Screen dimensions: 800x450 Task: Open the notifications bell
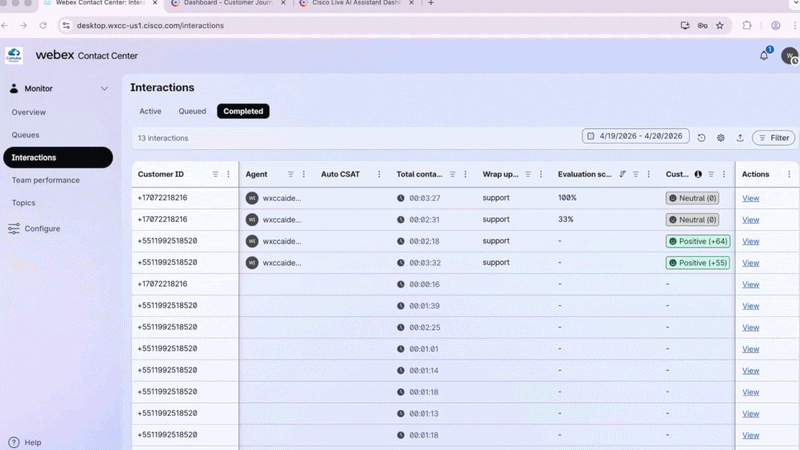[x=764, y=56]
